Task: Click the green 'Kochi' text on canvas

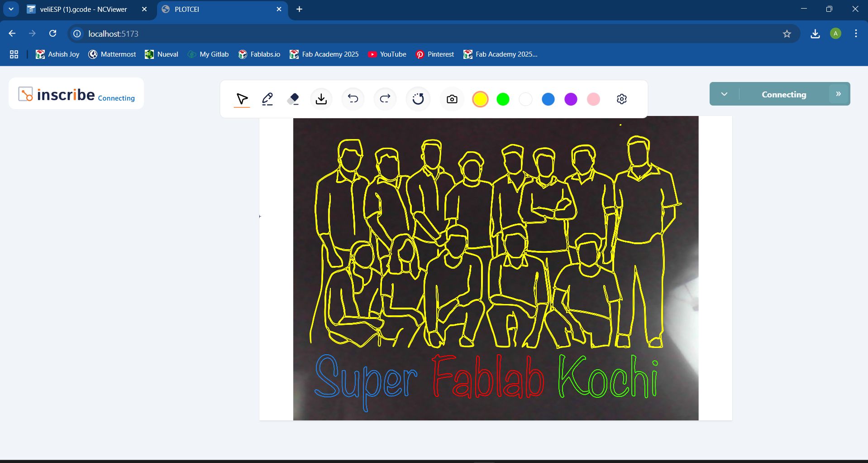Action: coord(609,376)
